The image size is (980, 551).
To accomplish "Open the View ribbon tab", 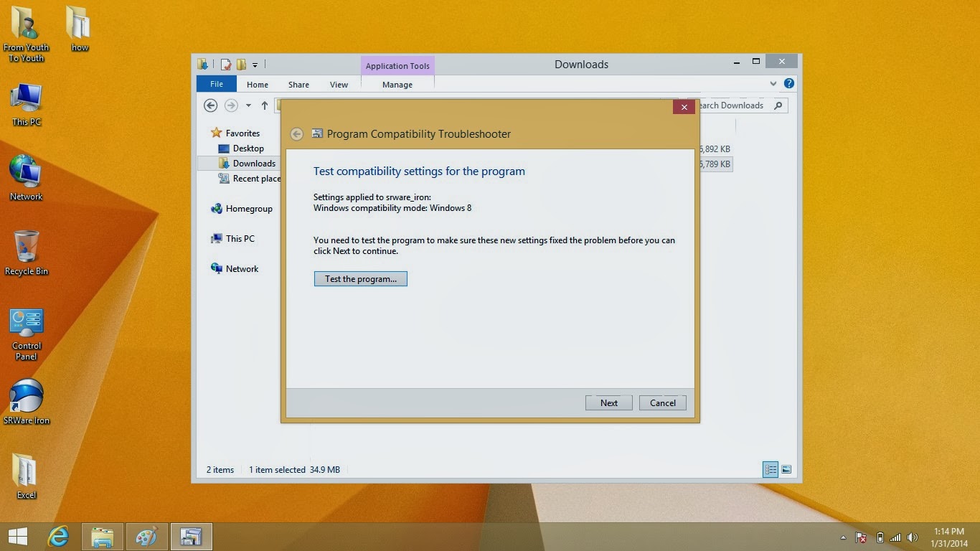I will point(339,84).
